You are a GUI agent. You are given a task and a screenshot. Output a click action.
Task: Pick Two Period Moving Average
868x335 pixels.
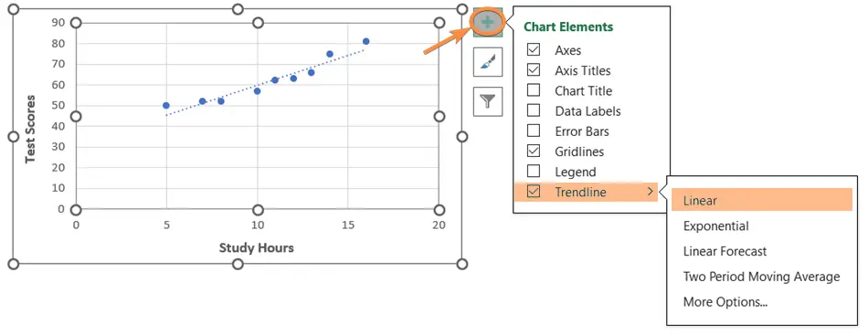[762, 277]
